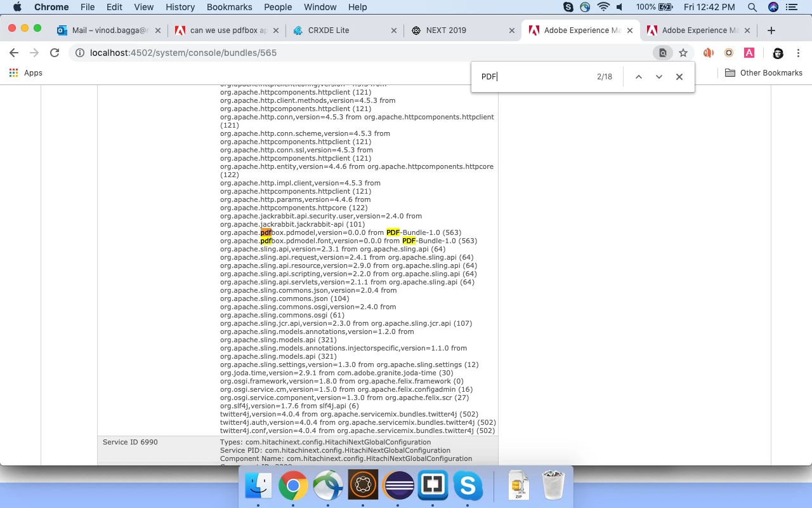Screen dimensions: 812x508
Task: Open Eclipse from the Dock
Action: [x=398, y=486]
